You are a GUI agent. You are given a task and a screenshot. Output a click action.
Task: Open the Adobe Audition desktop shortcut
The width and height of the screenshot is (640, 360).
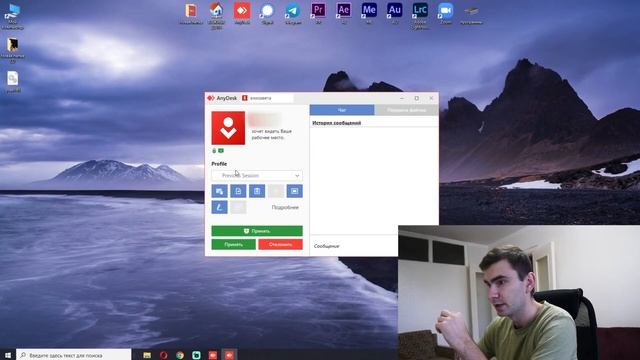pos(395,13)
